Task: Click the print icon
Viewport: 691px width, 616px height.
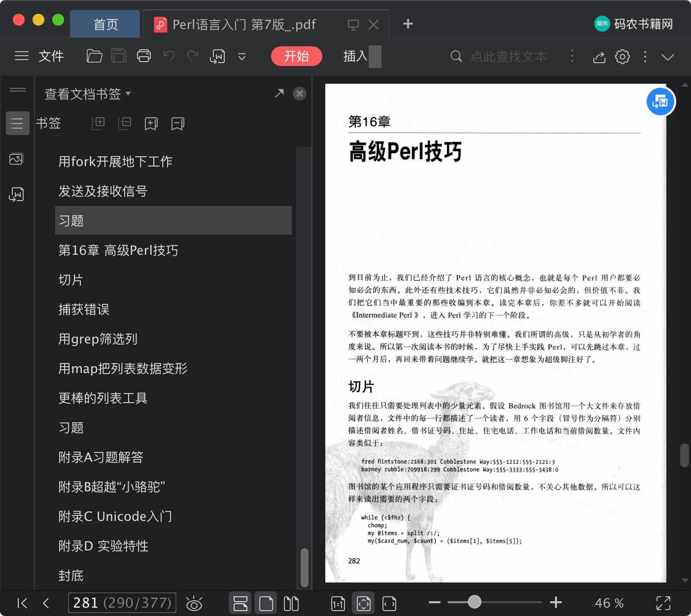Action: pyautogui.click(x=144, y=56)
